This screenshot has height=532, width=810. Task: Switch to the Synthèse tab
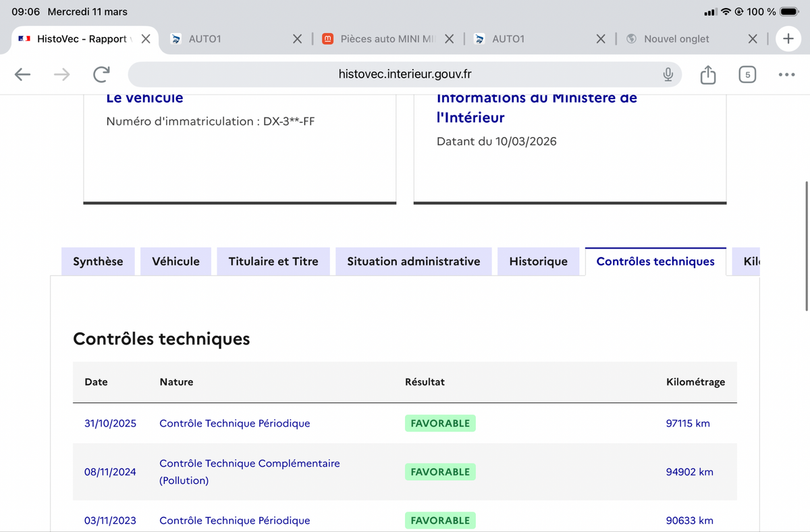[98, 261]
